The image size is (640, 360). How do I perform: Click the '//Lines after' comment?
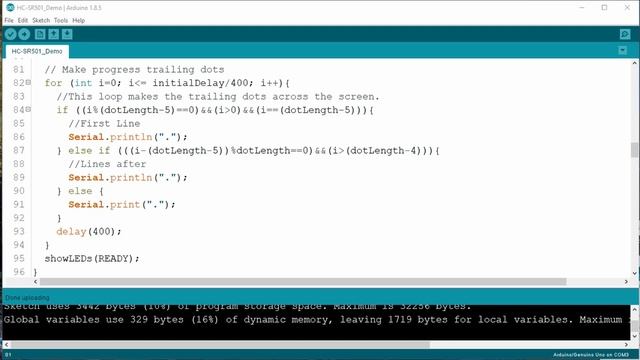click(x=107, y=164)
